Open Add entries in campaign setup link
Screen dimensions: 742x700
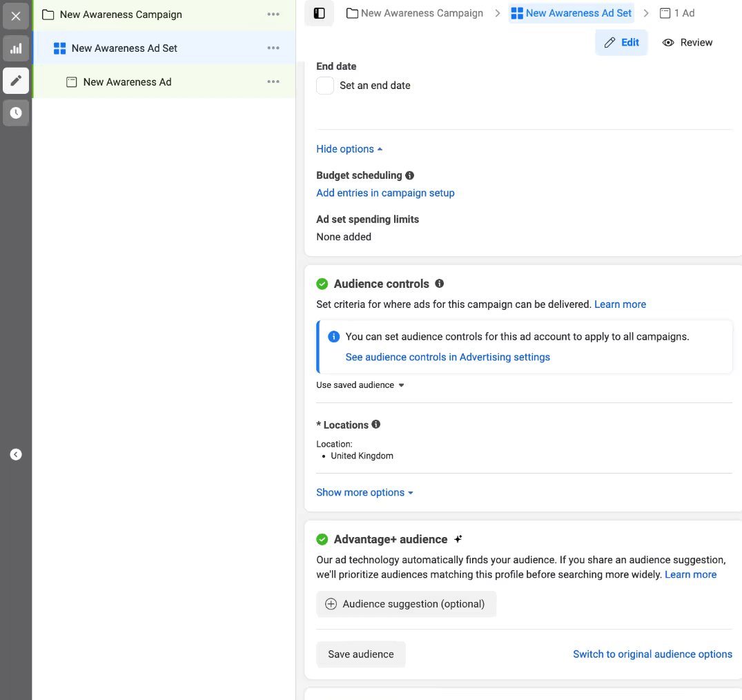(385, 193)
